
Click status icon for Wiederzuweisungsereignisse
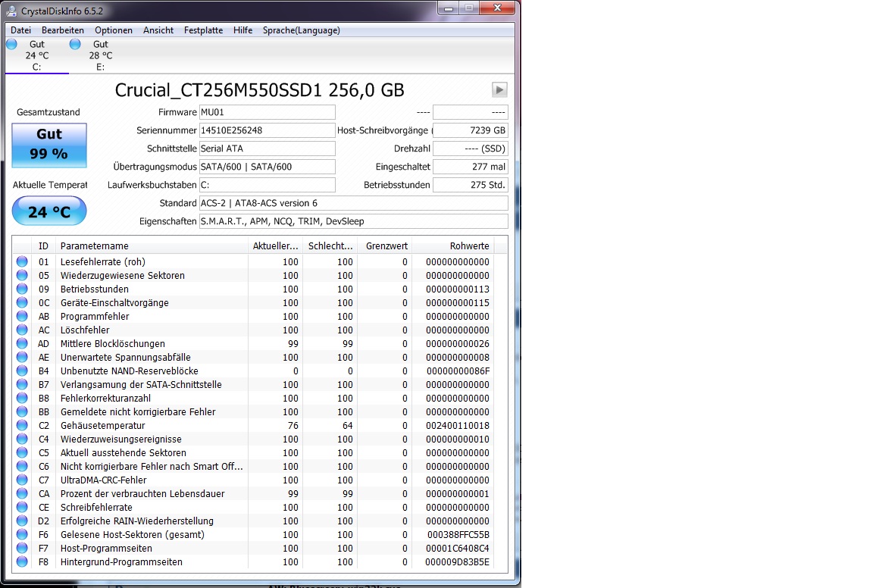pos(22,439)
